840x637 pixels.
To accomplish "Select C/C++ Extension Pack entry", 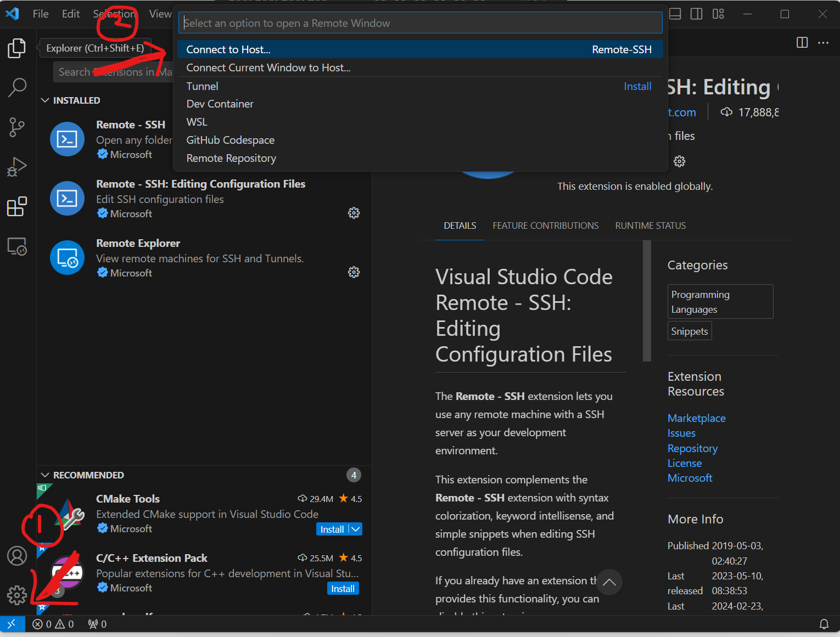I will (x=204, y=573).
